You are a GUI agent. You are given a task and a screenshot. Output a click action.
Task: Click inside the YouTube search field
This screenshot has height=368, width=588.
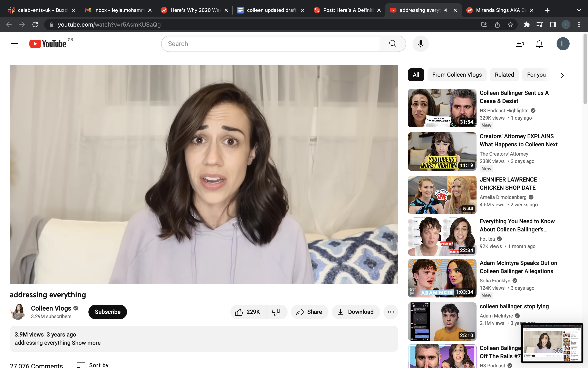coord(271,44)
